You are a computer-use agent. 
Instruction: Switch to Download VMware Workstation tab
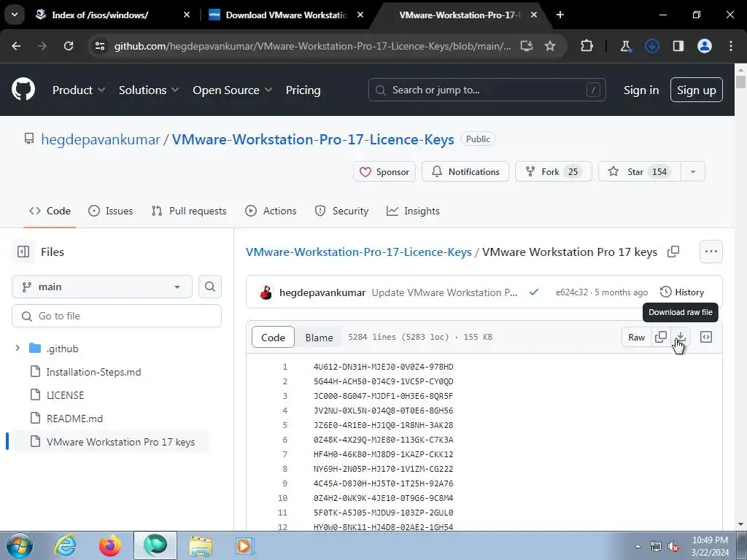tap(286, 15)
